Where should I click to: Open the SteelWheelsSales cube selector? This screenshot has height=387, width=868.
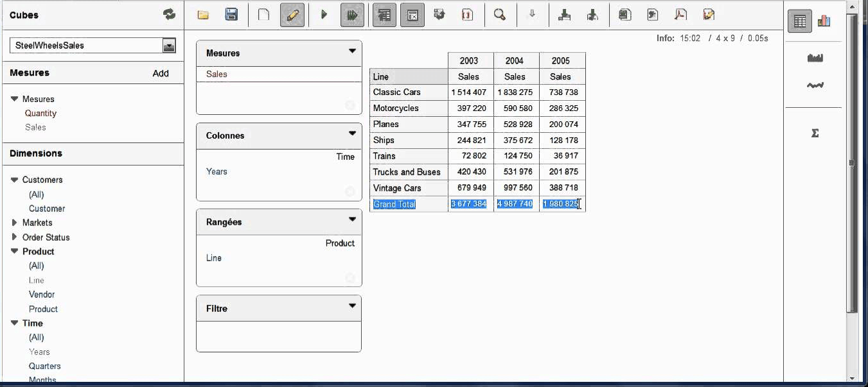point(168,45)
